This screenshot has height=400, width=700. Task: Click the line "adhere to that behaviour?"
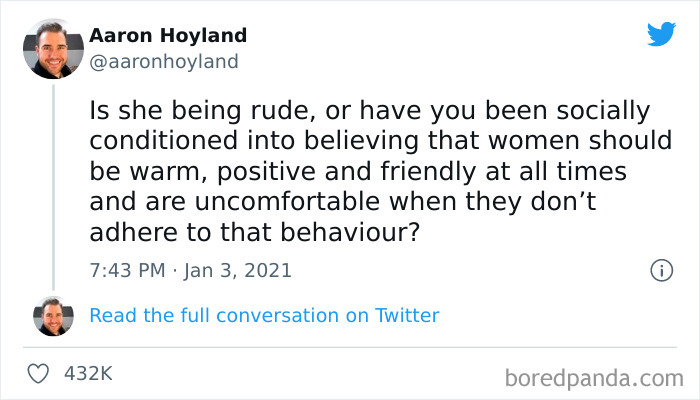250,234
